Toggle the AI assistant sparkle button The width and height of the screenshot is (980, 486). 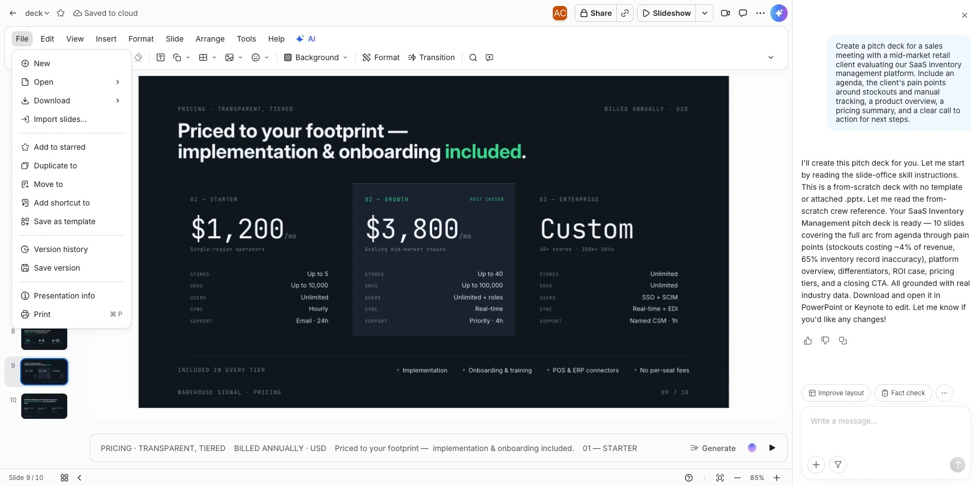coord(779,13)
